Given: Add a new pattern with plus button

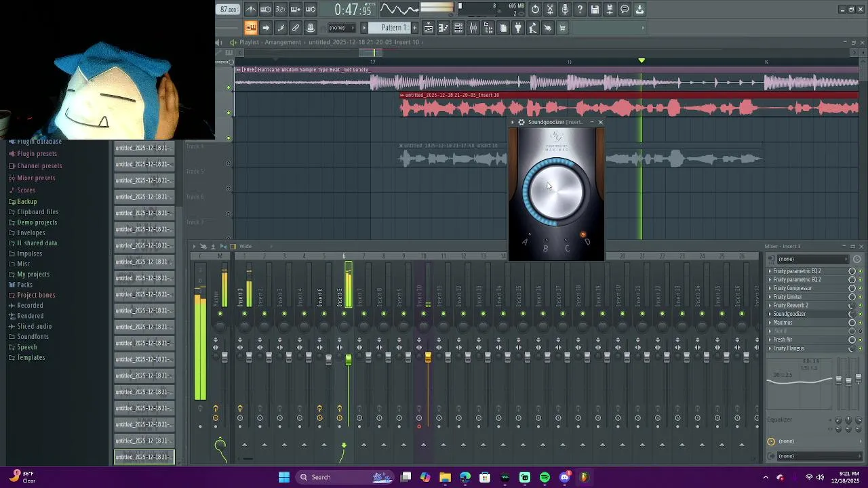Looking at the screenshot, I should click(x=414, y=28).
